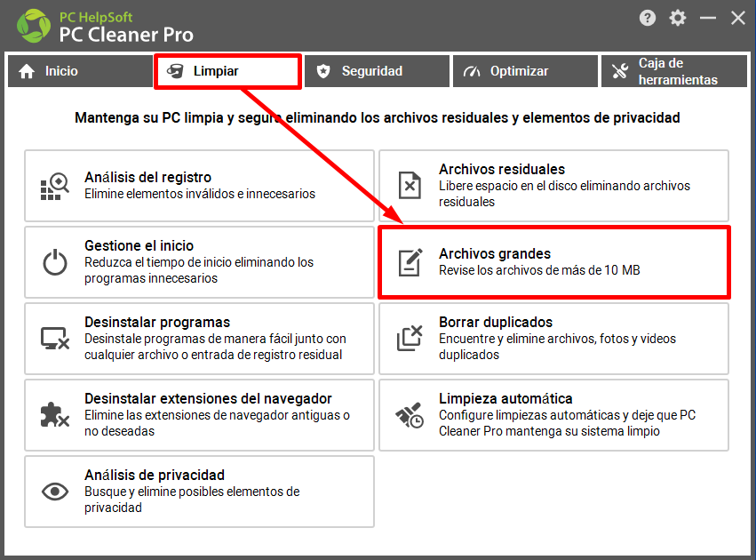Click the PC Cleaner Pro leaf logo

pos(33,26)
